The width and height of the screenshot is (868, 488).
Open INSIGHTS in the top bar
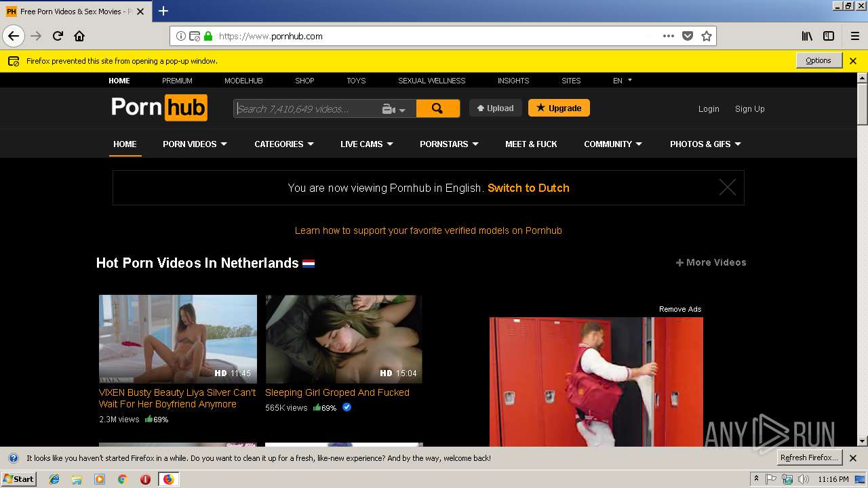[x=513, y=81]
